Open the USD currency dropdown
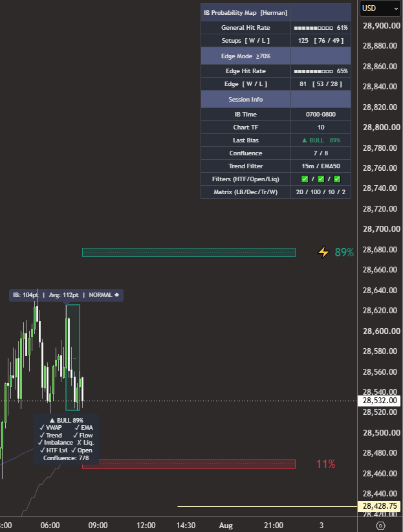Screen dimensions: 403x532 (x=380, y=8)
